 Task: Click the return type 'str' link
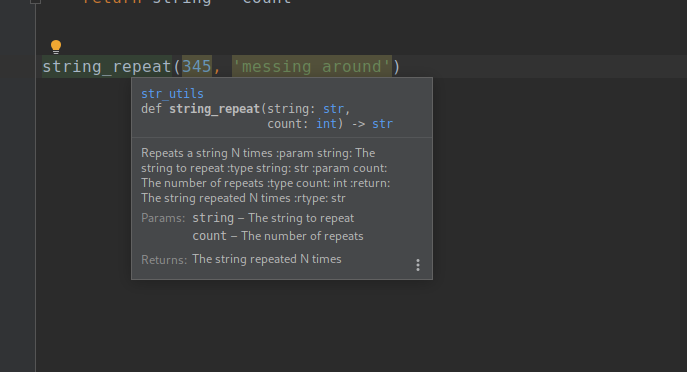(382, 124)
